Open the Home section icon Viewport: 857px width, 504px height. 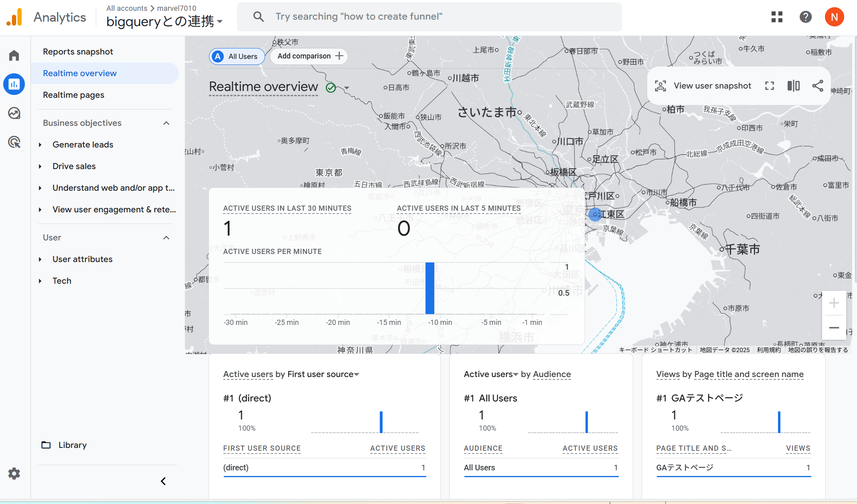tap(14, 55)
